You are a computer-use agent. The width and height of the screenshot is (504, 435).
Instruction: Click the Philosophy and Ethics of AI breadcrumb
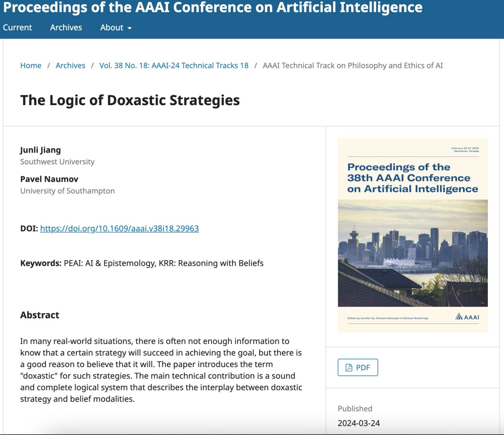[x=353, y=65]
